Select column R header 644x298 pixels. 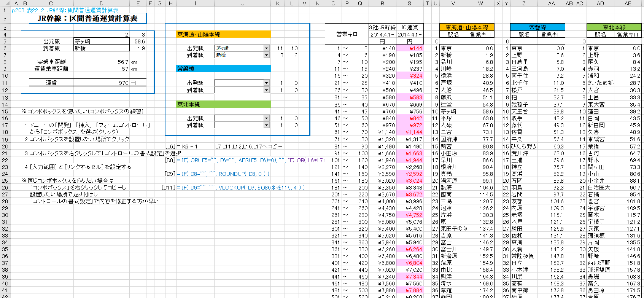pos(382,3)
